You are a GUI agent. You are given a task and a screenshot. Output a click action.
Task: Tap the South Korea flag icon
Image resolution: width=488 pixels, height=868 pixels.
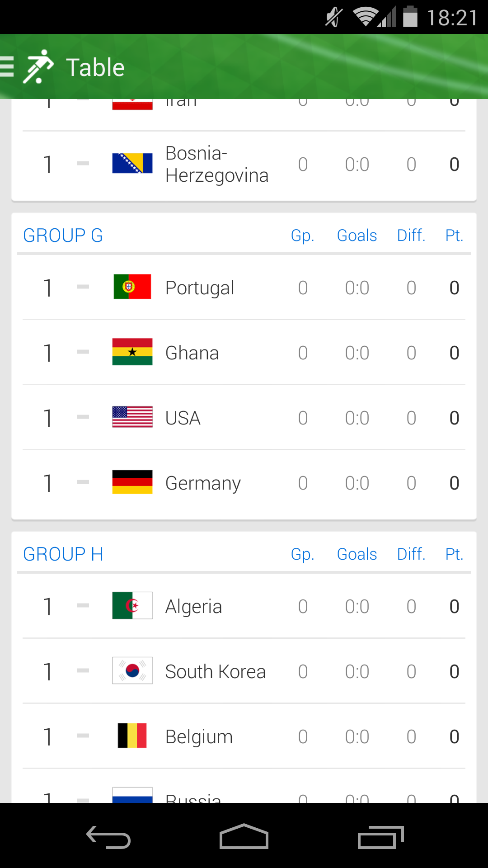pyautogui.click(x=132, y=670)
